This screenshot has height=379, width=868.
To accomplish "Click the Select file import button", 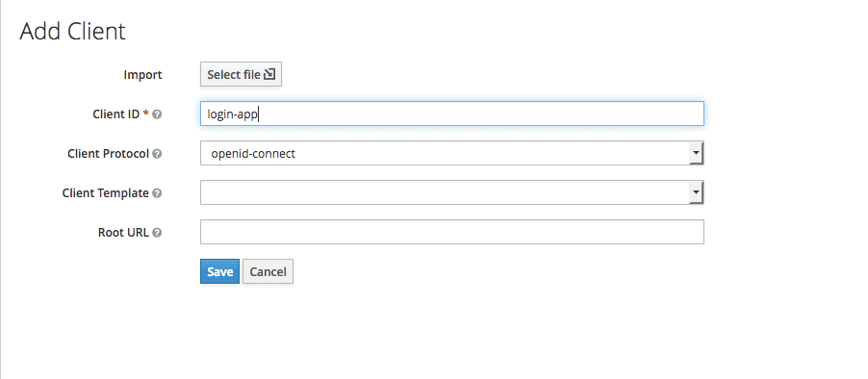I will (241, 74).
